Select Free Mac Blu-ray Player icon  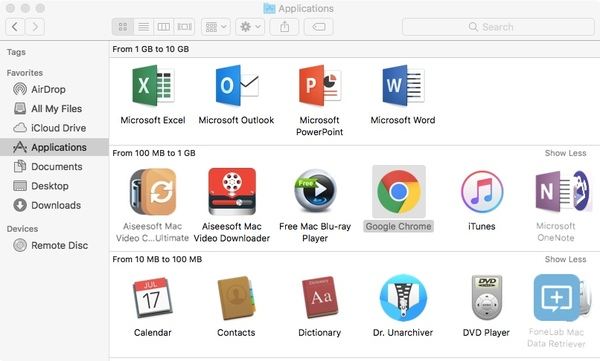point(315,191)
